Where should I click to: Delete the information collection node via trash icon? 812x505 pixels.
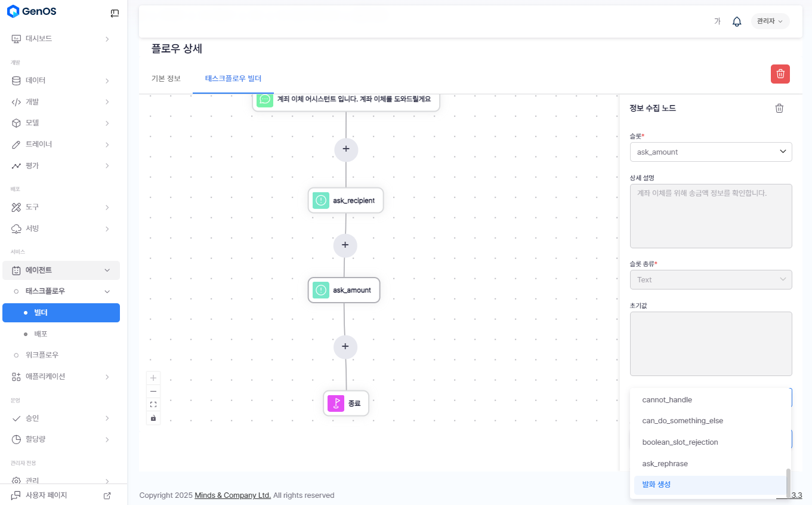click(779, 108)
